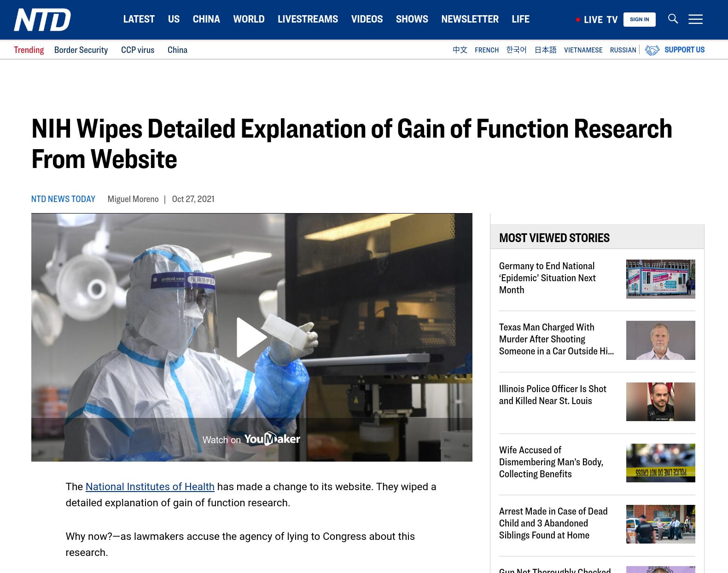Switch to RUSSIAN edition
The height and width of the screenshot is (573, 728).
pos(623,50)
